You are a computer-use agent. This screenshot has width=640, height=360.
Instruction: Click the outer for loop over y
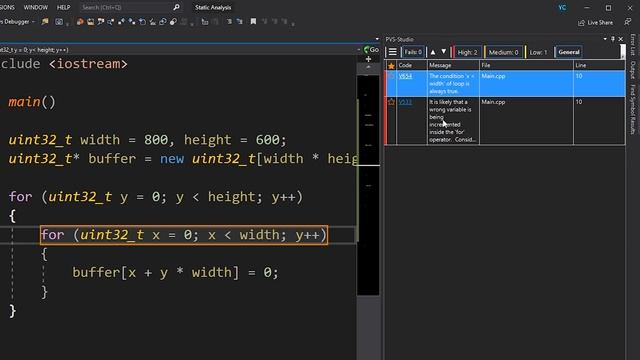point(156,197)
